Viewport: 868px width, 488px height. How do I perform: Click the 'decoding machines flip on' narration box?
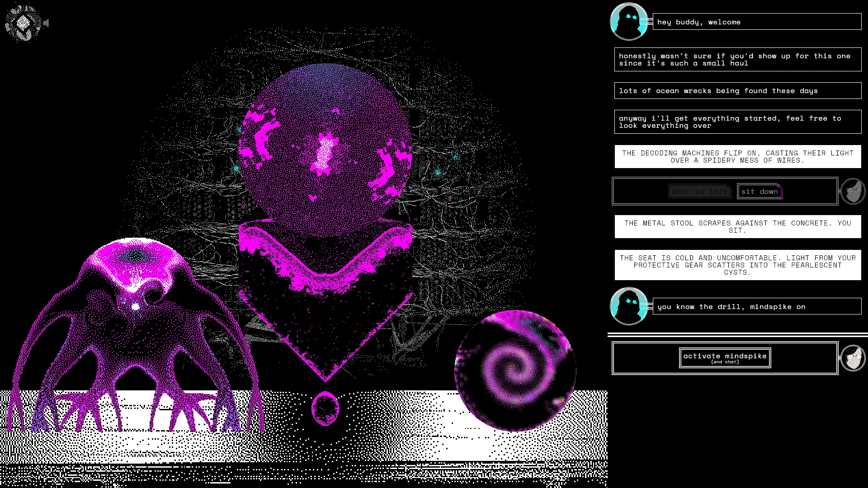click(x=737, y=157)
